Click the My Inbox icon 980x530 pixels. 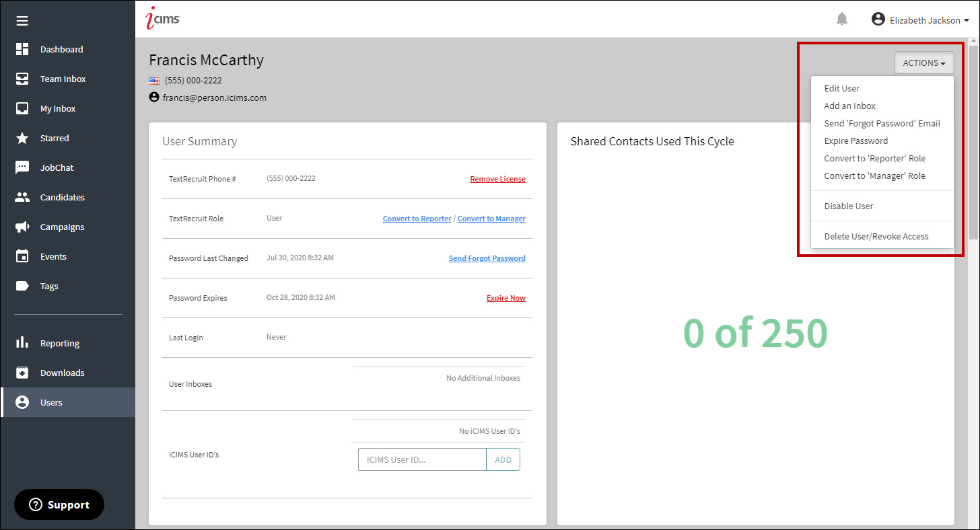pos(22,108)
